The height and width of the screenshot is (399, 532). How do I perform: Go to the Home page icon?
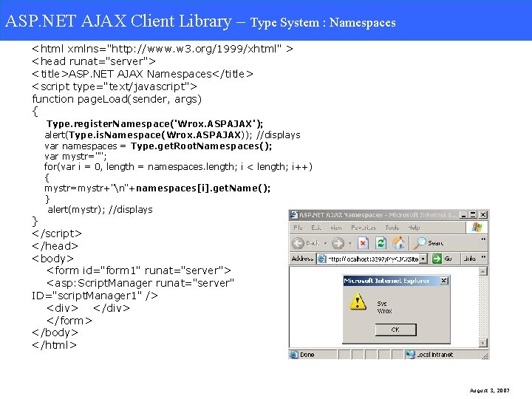[398, 243]
